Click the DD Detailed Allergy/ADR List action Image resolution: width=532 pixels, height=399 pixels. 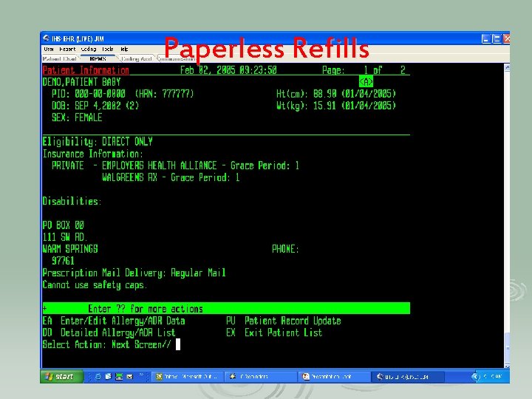(x=109, y=332)
